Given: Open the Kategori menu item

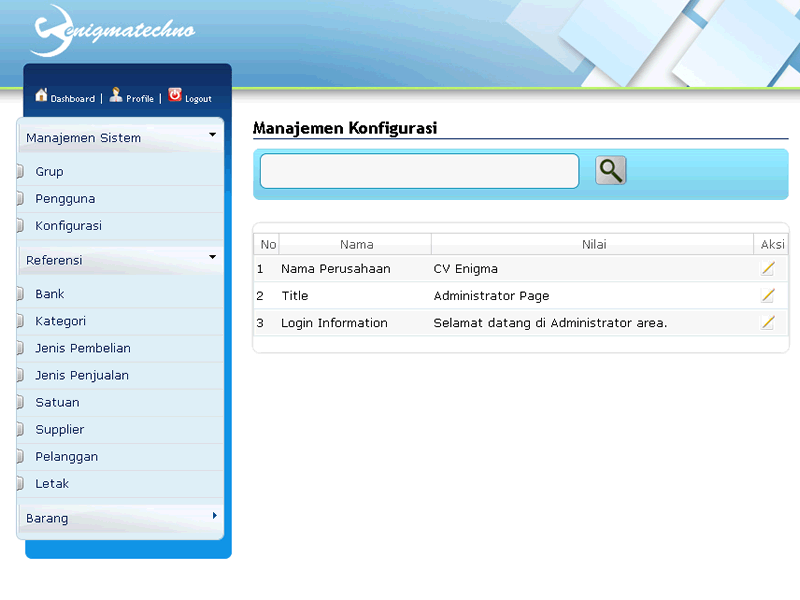Looking at the screenshot, I should click(x=121, y=321).
